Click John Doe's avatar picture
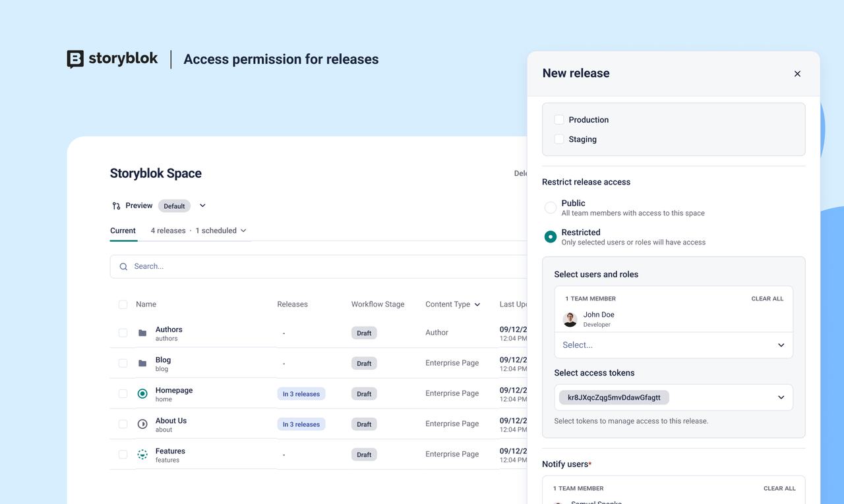The height and width of the screenshot is (504, 844). [x=569, y=319]
